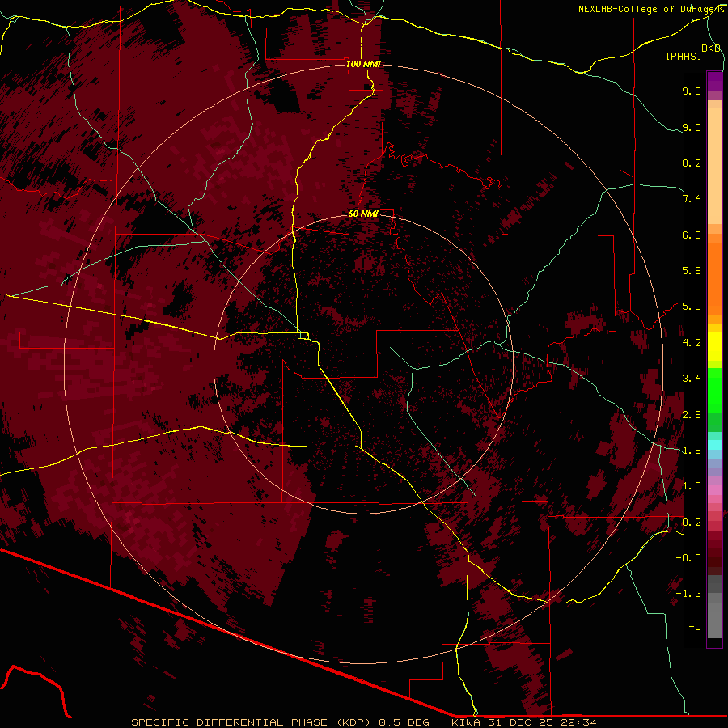This screenshot has width=728, height=728.
Task: Pick the light peach segment of the color bar
Action: [x=714, y=166]
